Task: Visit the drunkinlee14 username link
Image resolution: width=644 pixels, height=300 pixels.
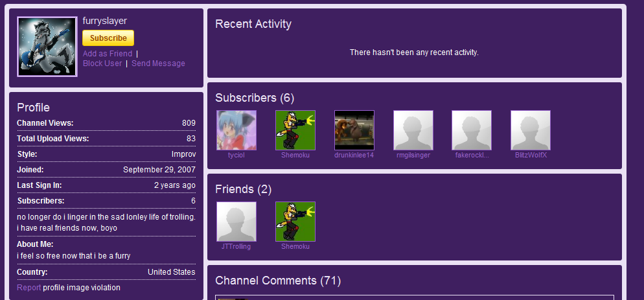Action: [354, 156]
